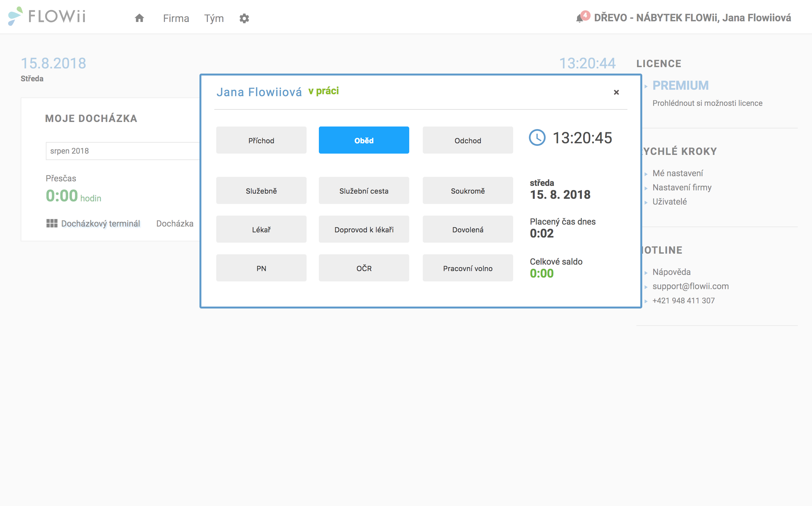Open the Tým menu

pyautogui.click(x=214, y=18)
